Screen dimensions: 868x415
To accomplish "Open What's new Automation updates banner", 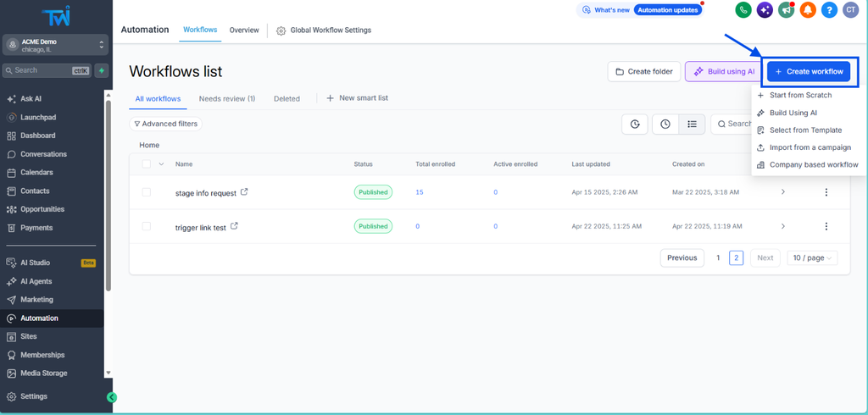I will coord(640,10).
